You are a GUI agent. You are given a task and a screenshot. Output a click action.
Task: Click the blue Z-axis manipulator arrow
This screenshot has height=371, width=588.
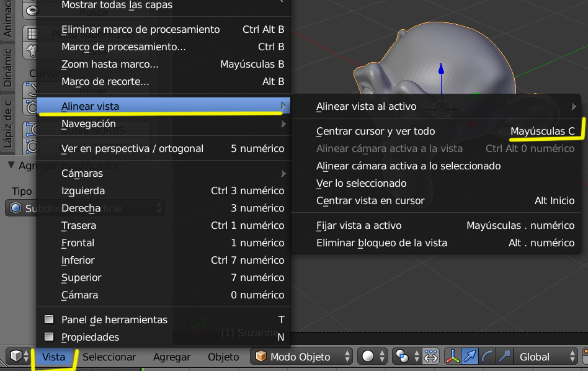pyautogui.click(x=442, y=69)
